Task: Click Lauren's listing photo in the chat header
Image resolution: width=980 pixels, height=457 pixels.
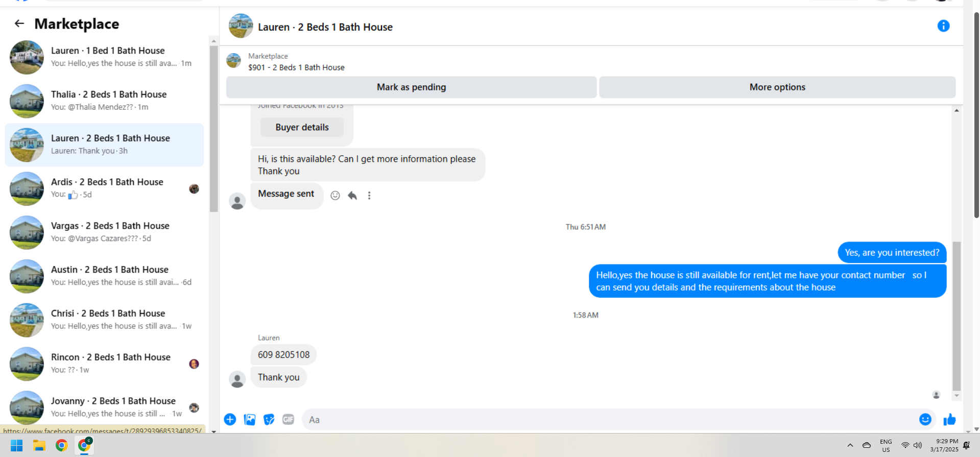Action: (x=241, y=26)
